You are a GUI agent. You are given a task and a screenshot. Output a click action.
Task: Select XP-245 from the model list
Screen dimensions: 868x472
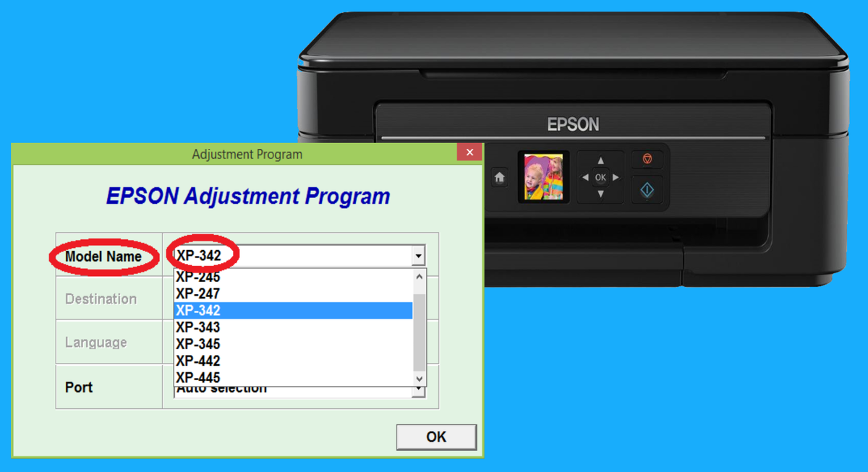point(294,277)
